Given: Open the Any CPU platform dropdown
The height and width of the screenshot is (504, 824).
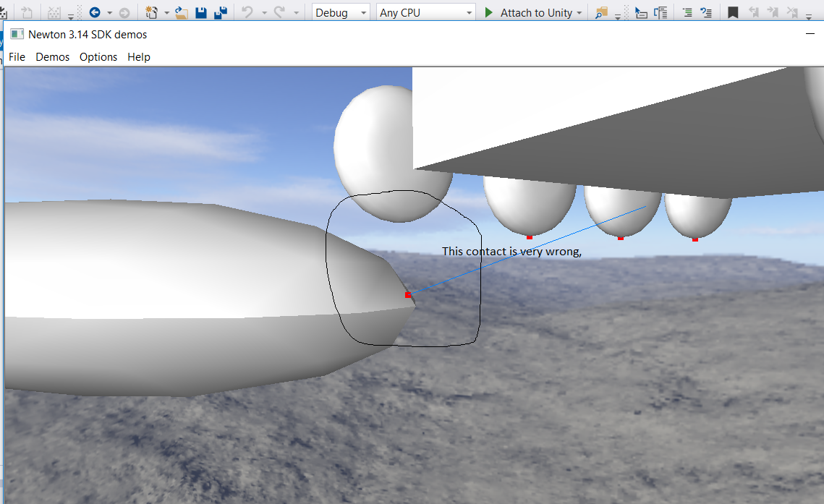Looking at the screenshot, I should point(425,12).
